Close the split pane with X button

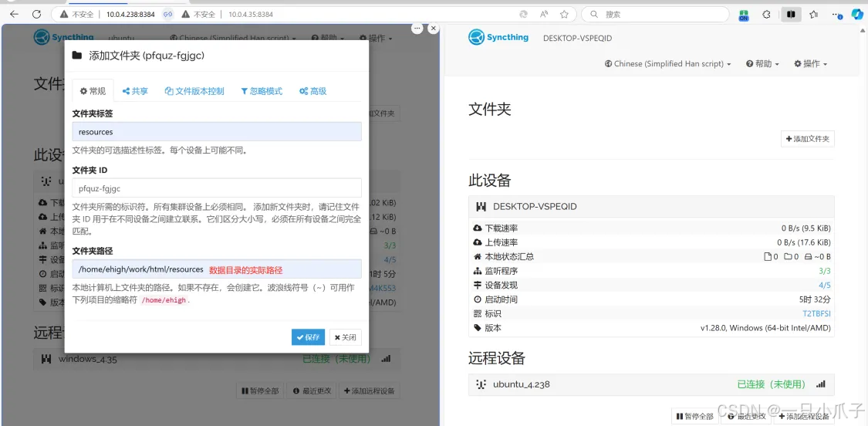[434, 28]
